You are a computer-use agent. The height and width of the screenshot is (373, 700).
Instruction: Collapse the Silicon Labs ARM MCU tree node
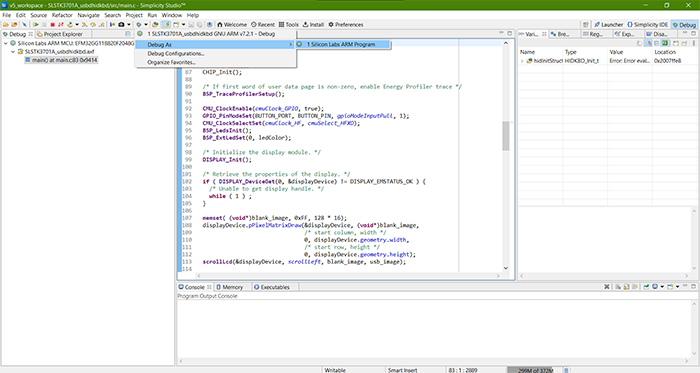(6, 43)
